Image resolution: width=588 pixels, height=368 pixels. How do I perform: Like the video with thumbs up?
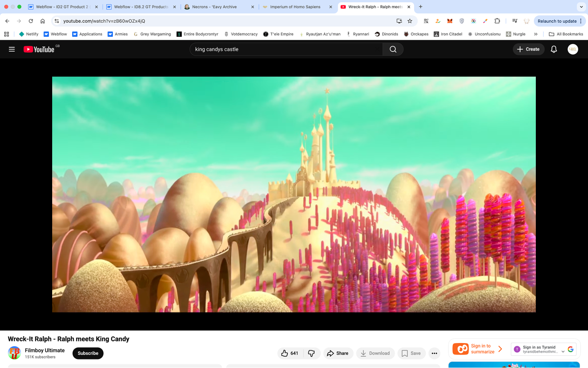coord(290,353)
